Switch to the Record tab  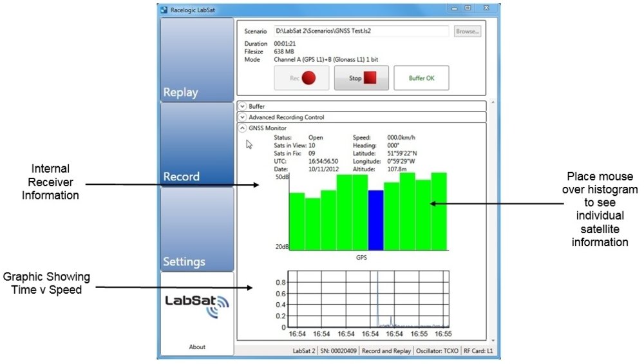(196, 144)
